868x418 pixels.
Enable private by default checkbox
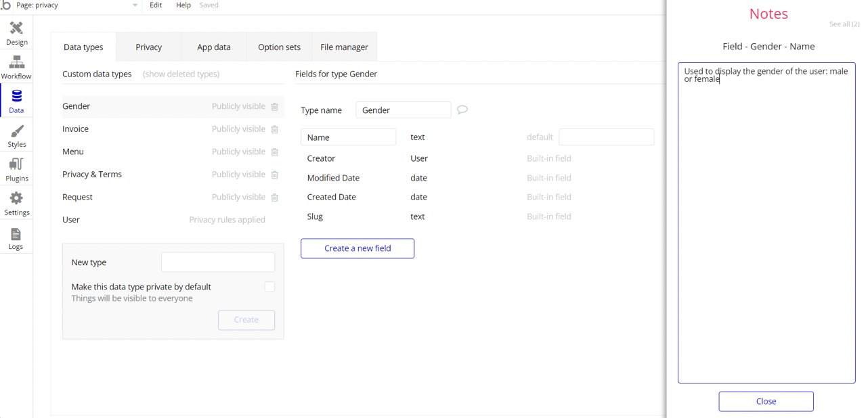click(x=269, y=287)
